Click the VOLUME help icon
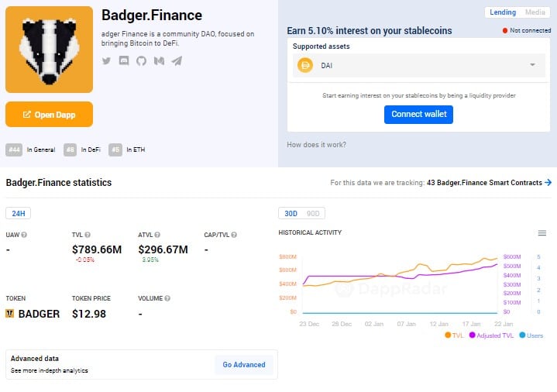Viewport: 557px width, 392px height. coord(167,298)
